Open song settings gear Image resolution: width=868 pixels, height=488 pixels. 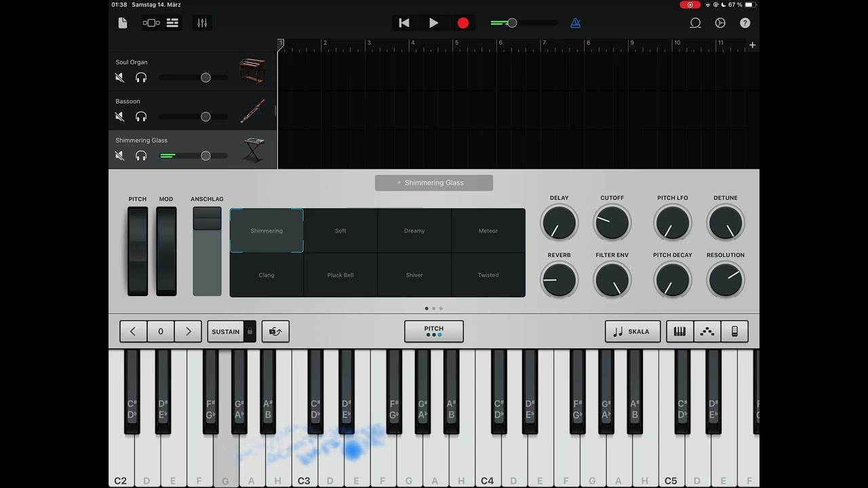coord(720,23)
